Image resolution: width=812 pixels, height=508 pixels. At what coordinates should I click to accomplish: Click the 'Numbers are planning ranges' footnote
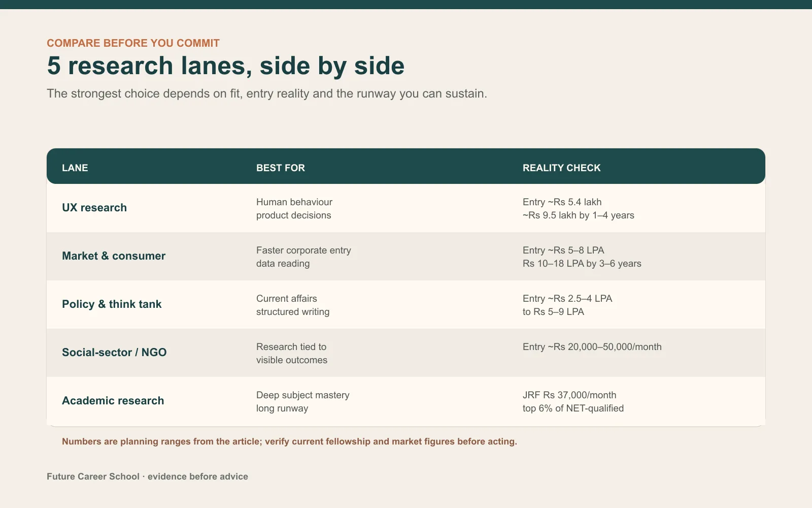click(289, 441)
